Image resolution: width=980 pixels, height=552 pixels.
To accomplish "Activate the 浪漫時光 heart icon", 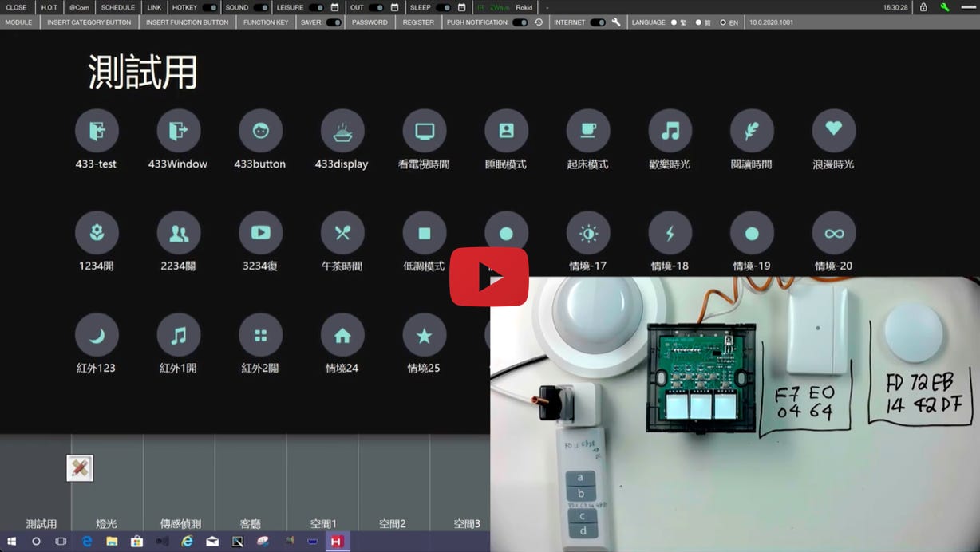I will click(x=834, y=131).
